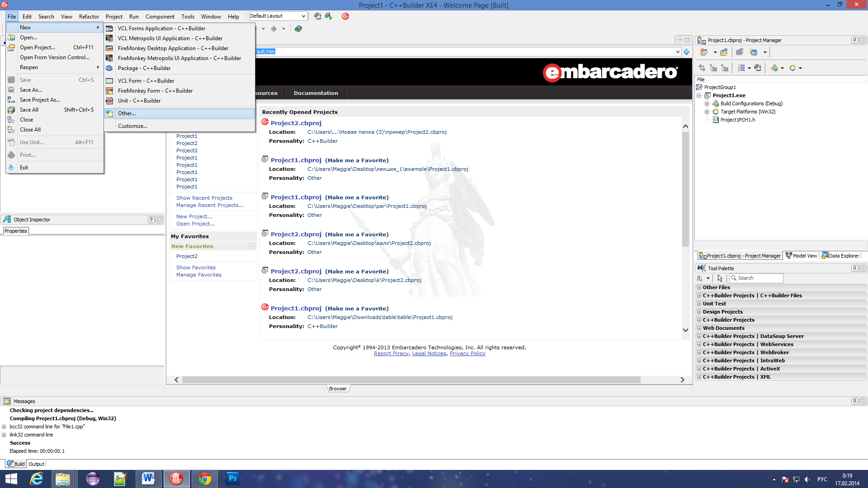Select Other... in the New submenu
Image resolution: width=868 pixels, height=488 pixels.
point(179,113)
